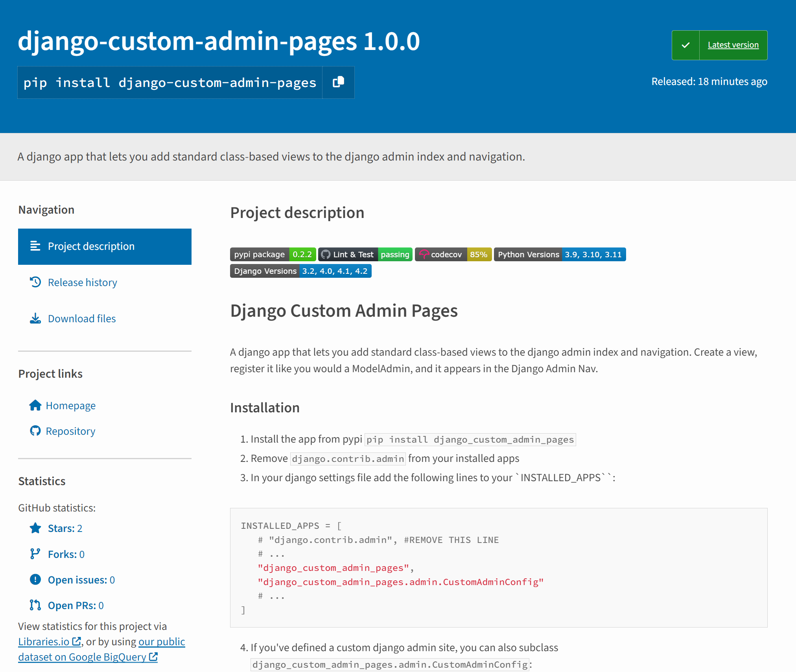Click the django-custom-admin-pages 1.0.0 title
The image size is (796, 672).
(x=219, y=41)
